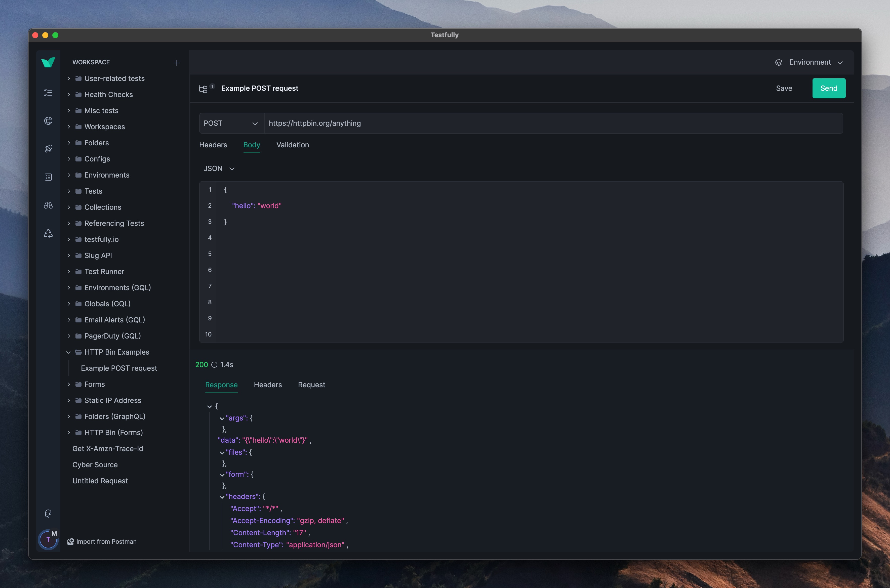890x588 pixels.
Task: Click the open folder icon for HTTP Bin Examples
Action: [x=78, y=352]
